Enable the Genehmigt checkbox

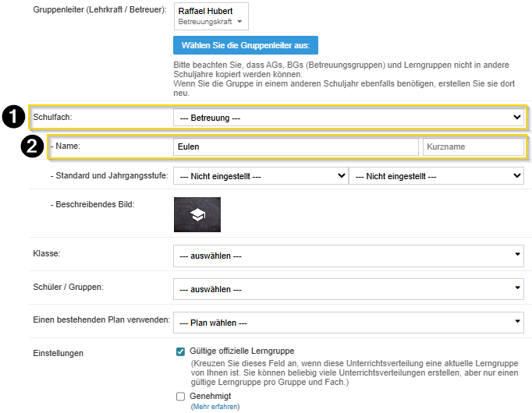[181, 396]
